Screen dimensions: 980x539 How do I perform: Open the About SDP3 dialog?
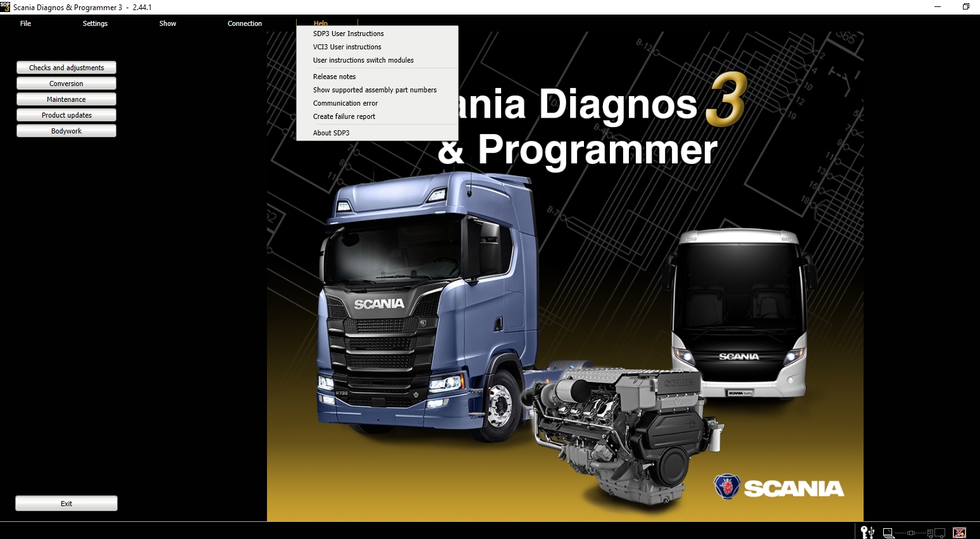pos(331,133)
